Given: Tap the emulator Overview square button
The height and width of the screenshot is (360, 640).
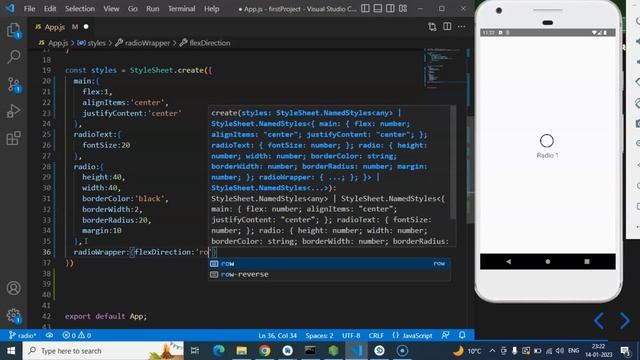Looking at the screenshot, I should (x=587, y=262).
